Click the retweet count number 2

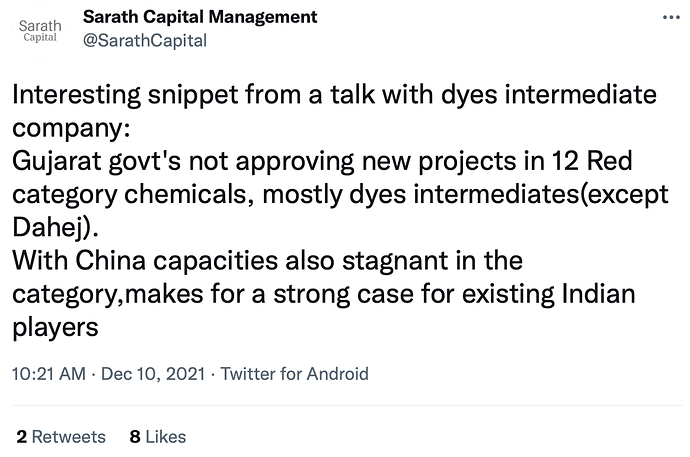tap(22, 436)
